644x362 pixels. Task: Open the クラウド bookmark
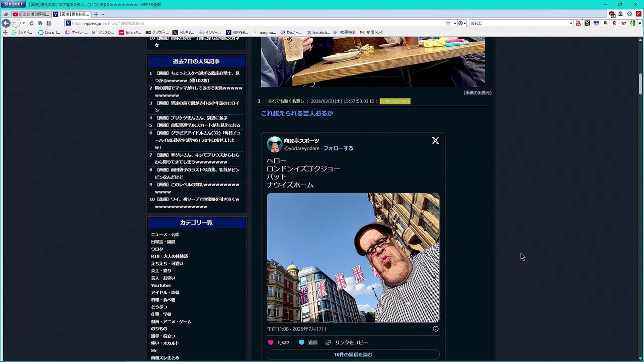tap(157, 32)
